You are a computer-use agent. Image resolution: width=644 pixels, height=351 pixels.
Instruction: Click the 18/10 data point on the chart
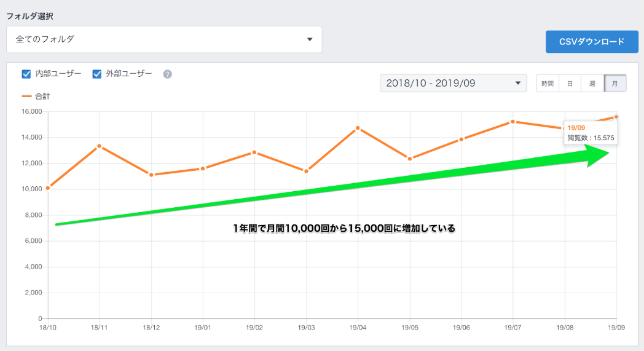click(48, 187)
